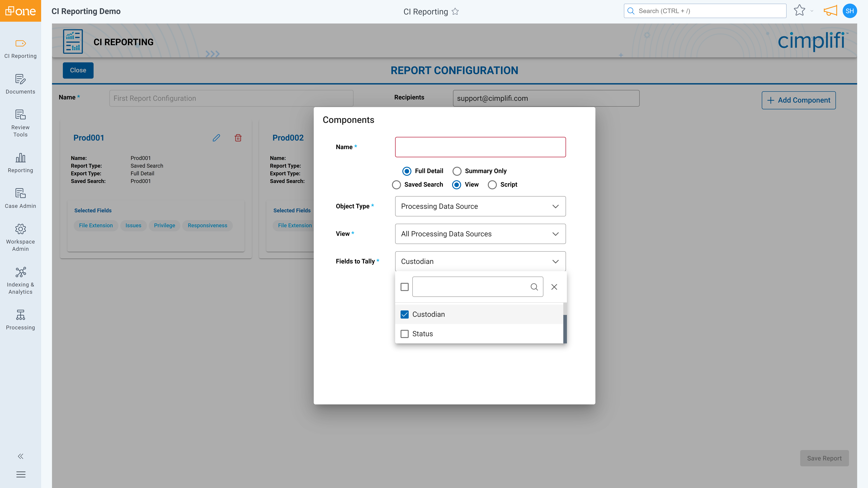The width and height of the screenshot is (868, 488).
Task: Click the announcements megaphone icon
Action: (x=830, y=11)
